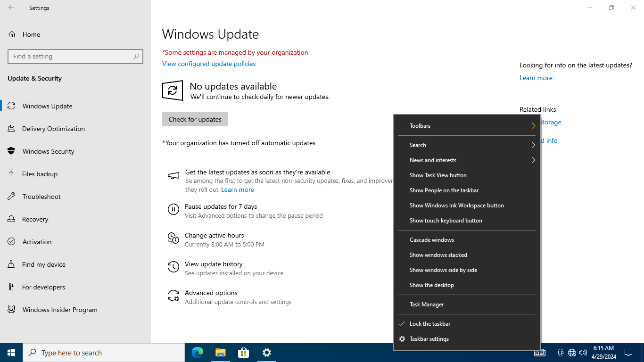The image size is (644, 362).
Task: Open the Windows Start menu
Action: click(x=11, y=353)
